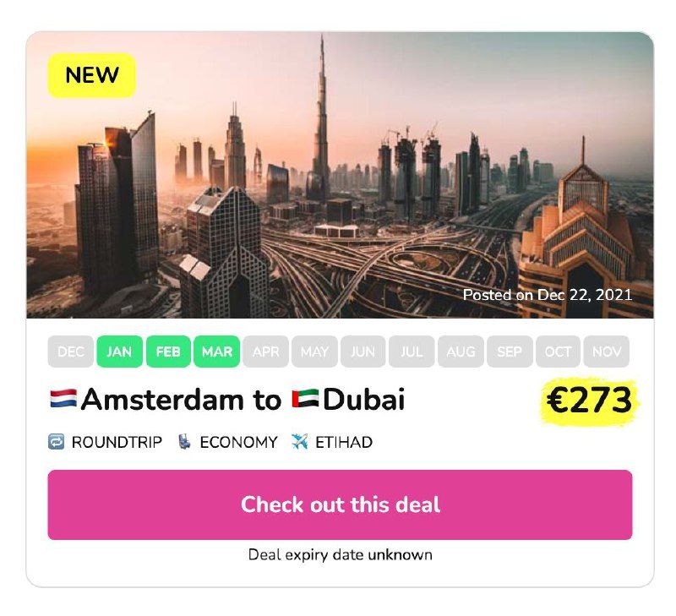Click the Posted on Dec 22, 2021 label

pos(547,295)
